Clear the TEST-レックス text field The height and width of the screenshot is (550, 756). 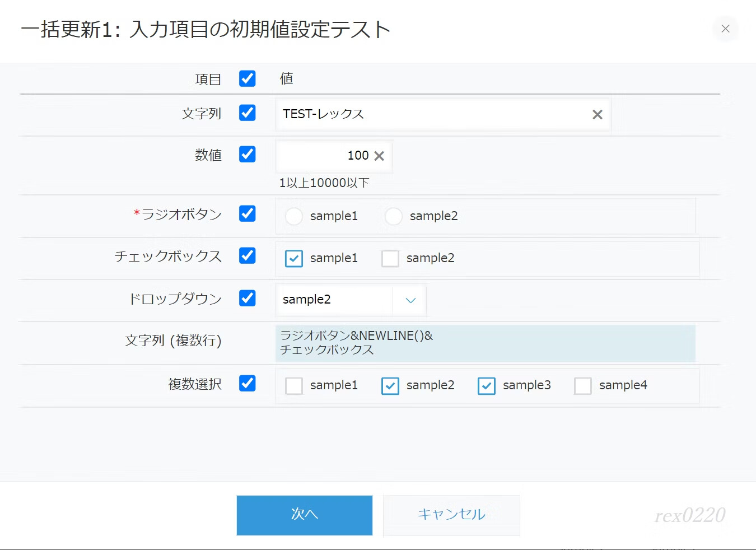597,115
